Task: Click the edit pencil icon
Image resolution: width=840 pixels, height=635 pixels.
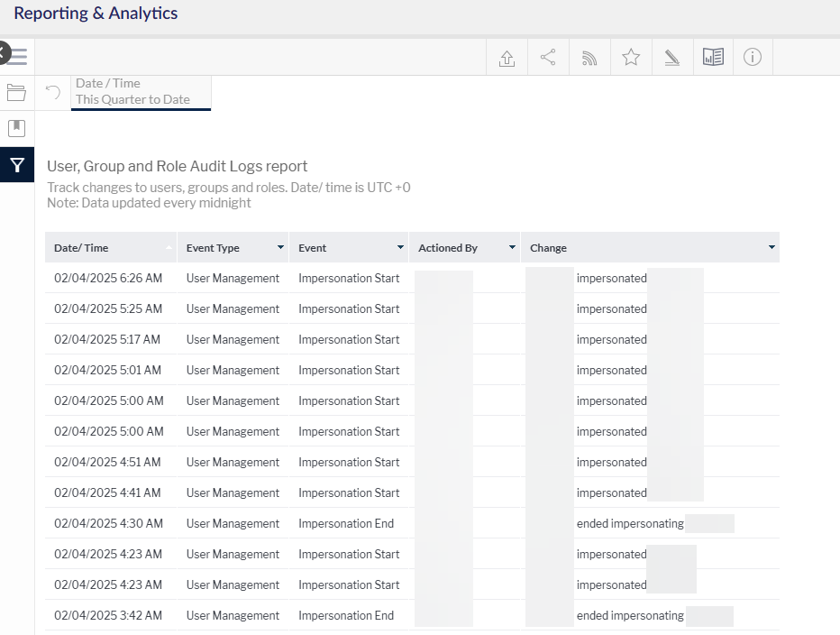Action: click(671, 58)
